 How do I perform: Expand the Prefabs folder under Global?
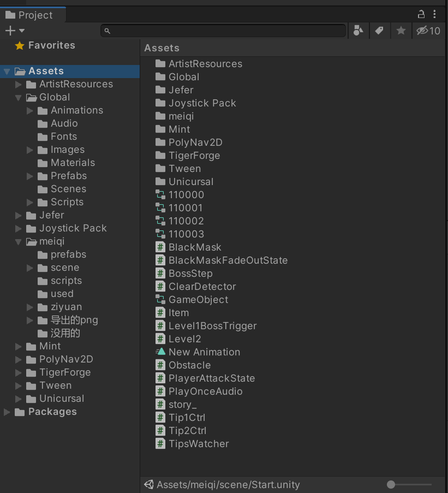(30, 176)
